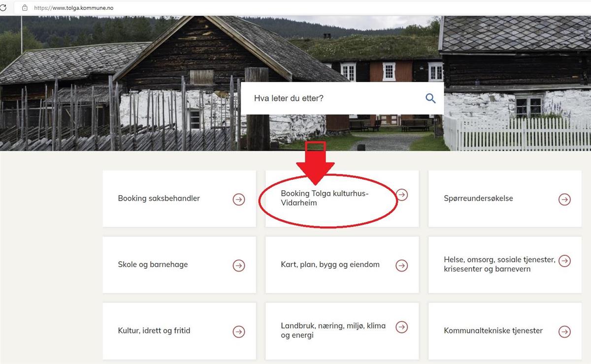Click arrow icon beside Kultur, idrett og fritid
591x364 pixels.
tap(239, 332)
